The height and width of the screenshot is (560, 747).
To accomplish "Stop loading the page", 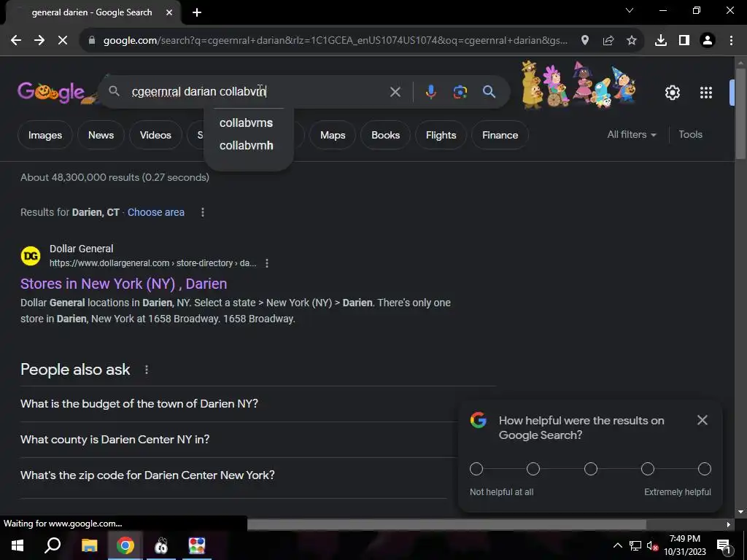I will click(x=63, y=41).
